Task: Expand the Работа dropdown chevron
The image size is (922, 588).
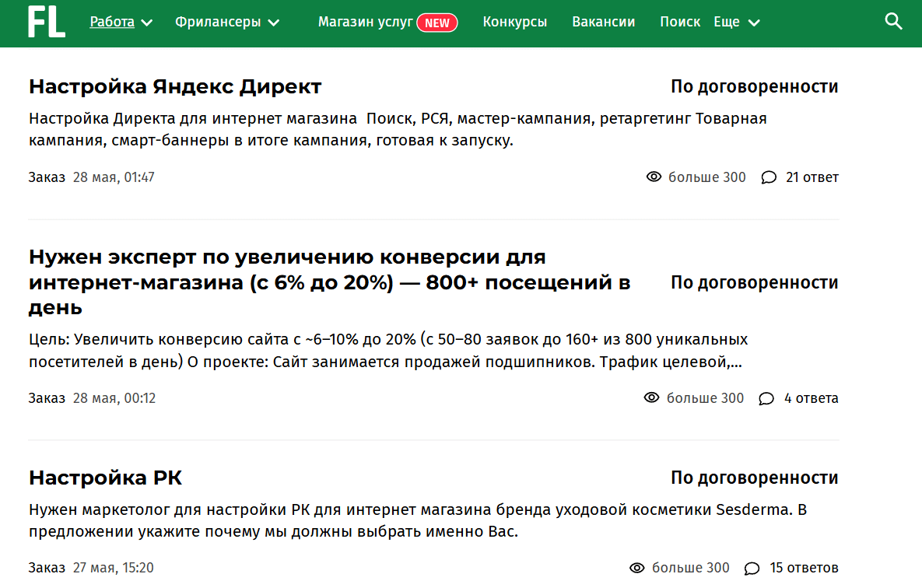Action: click(x=147, y=23)
